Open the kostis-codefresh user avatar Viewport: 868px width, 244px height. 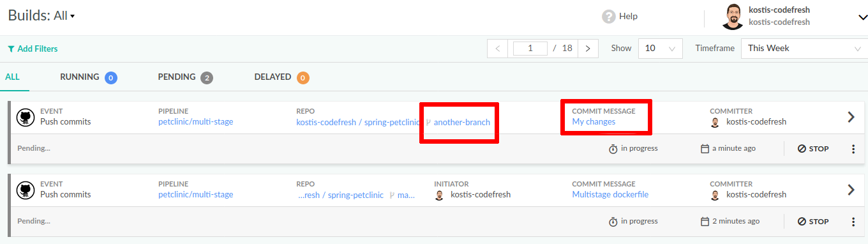[x=733, y=17]
